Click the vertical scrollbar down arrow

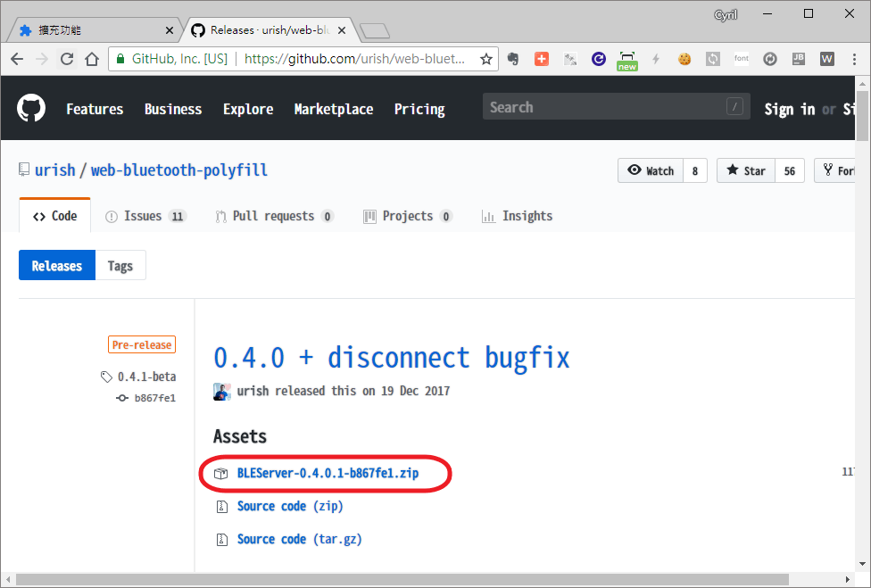tap(862, 564)
